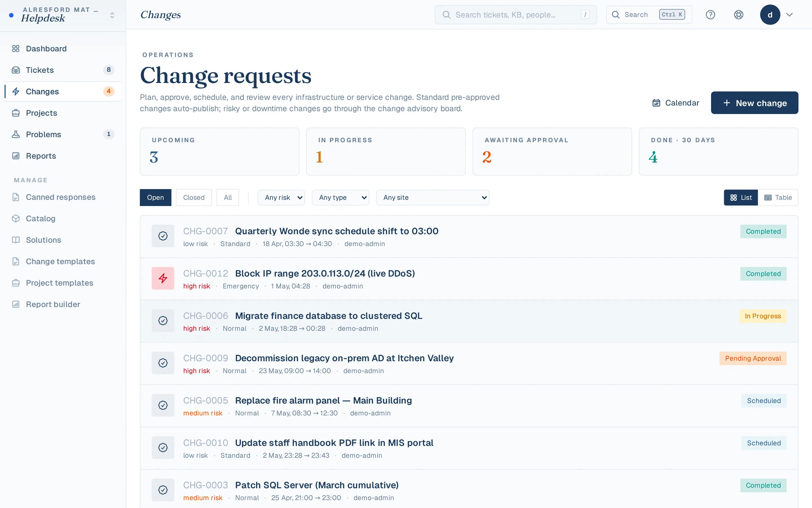Open Update staff handbook PDF link change
Image resolution: width=812 pixels, height=508 pixels.
click(334, 443)
